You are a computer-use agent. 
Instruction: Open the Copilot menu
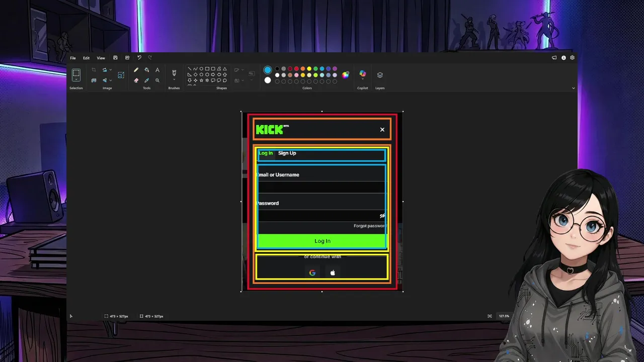click(362, 74)
